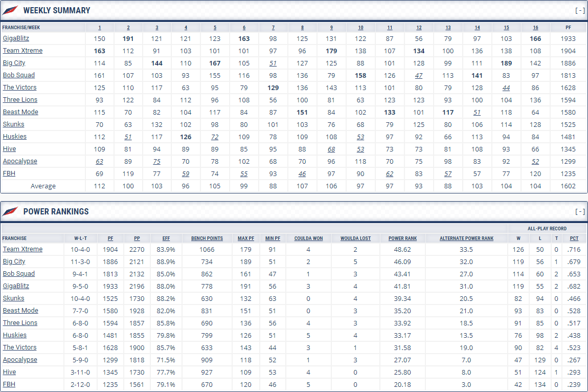Sort by Bench Points column
The image size is (588, 392).
207,238
